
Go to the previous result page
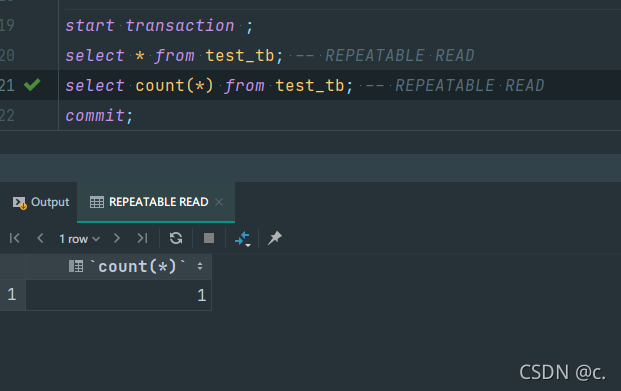(x=40, y=238)
